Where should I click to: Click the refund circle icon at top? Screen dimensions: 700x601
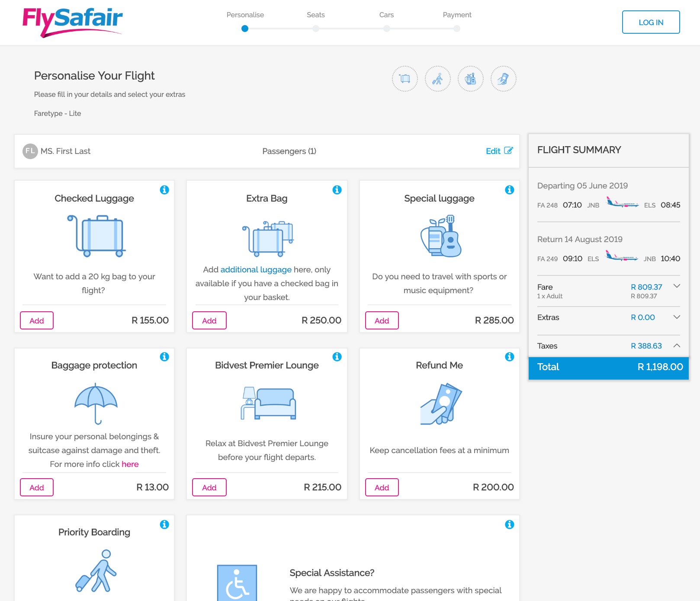(503, 79)
